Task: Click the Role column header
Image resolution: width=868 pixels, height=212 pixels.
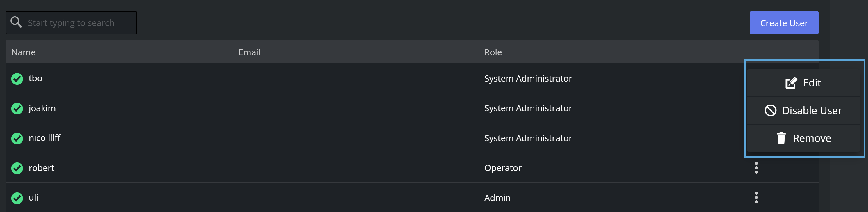Action: 493,52
